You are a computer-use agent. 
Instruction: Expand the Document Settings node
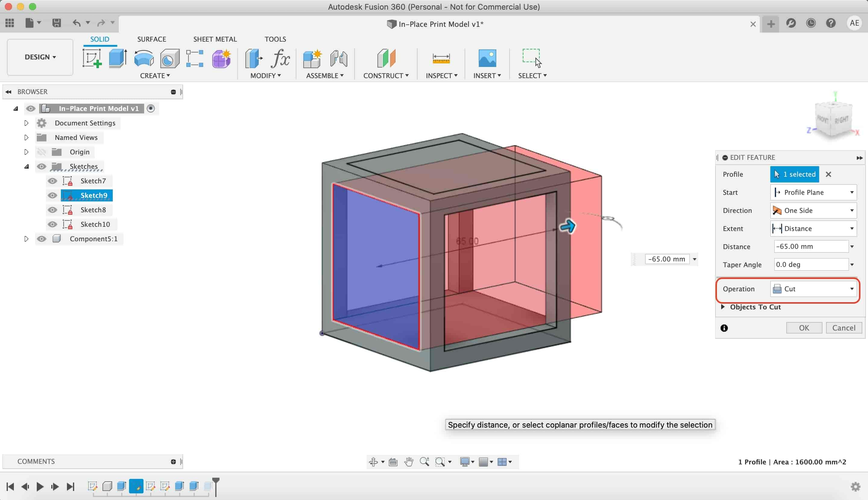pos(26,123)
